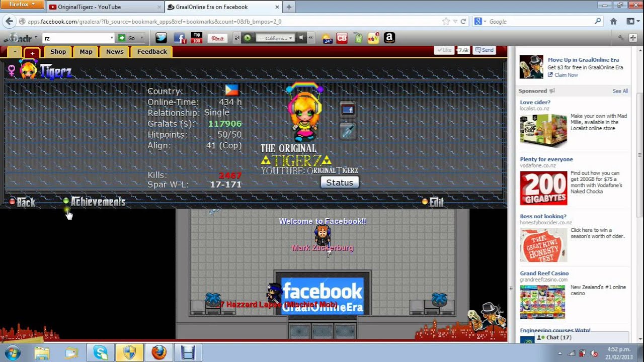Select the GraalOnline Era on Facebook tab
This screenshot has width=644, height=362.
tap(223, 7)
